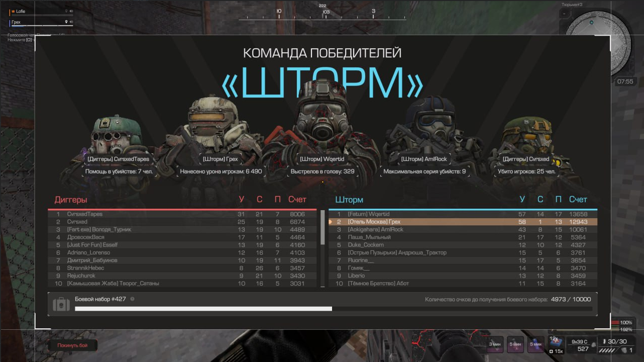Click the info dot beside Боевой набор #427
Screen dimensions: 644x362
pyautogui.click(x=132, y=299)
